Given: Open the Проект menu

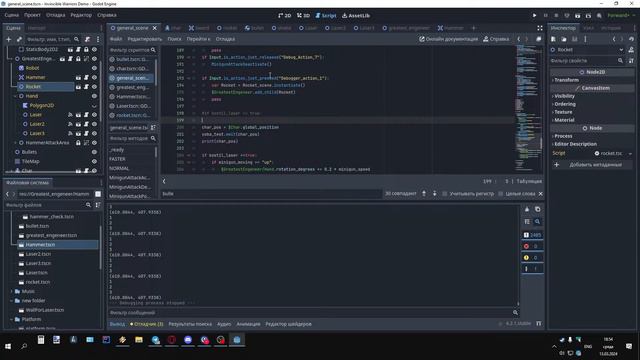Looking at the screenshot, I should pyautogui.click(x=32, y=15).
